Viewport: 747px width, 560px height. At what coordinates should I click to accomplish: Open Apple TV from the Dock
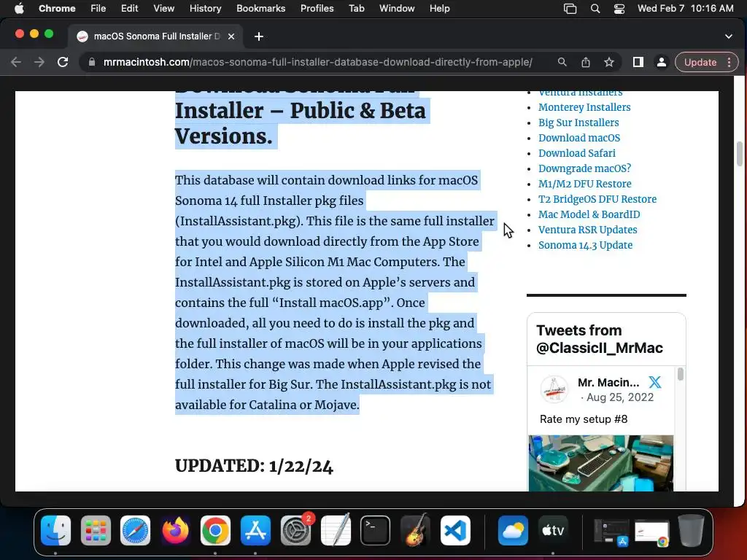click(x=553, y=530)
